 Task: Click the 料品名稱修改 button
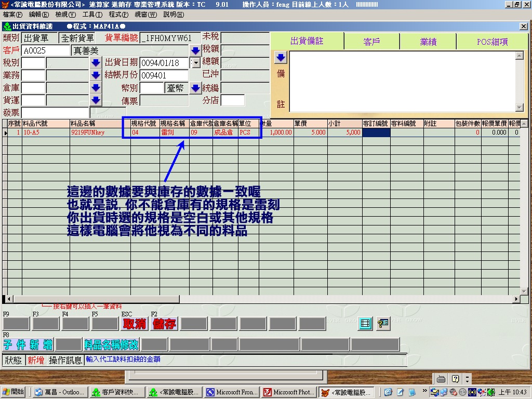point(112,344)
